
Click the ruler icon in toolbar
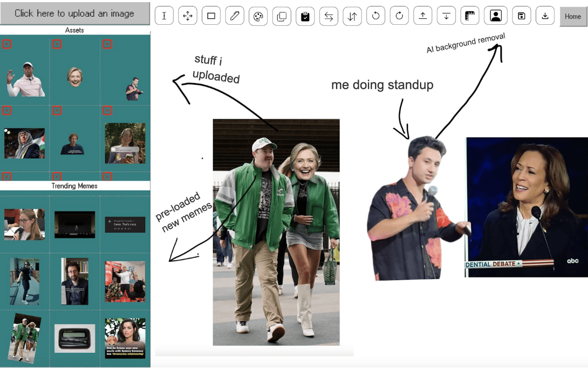470,16
